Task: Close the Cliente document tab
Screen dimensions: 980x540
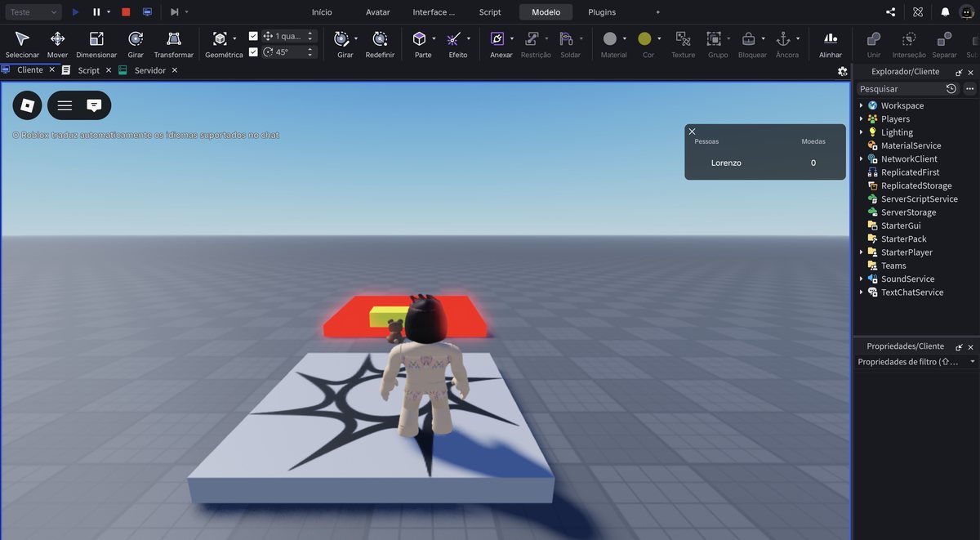Action: tap(52, 70)
